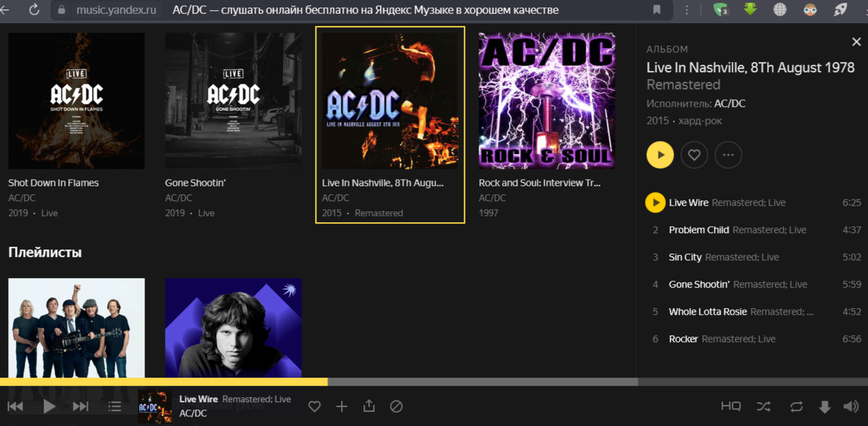
Task: Click the 6:25 duration of Live Wire
Action: (x=852, y=202)
